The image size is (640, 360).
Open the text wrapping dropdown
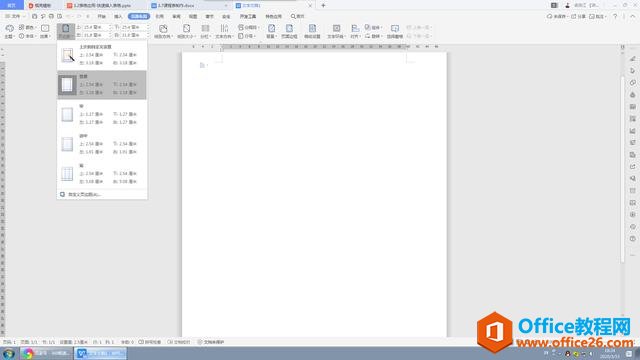336,31
